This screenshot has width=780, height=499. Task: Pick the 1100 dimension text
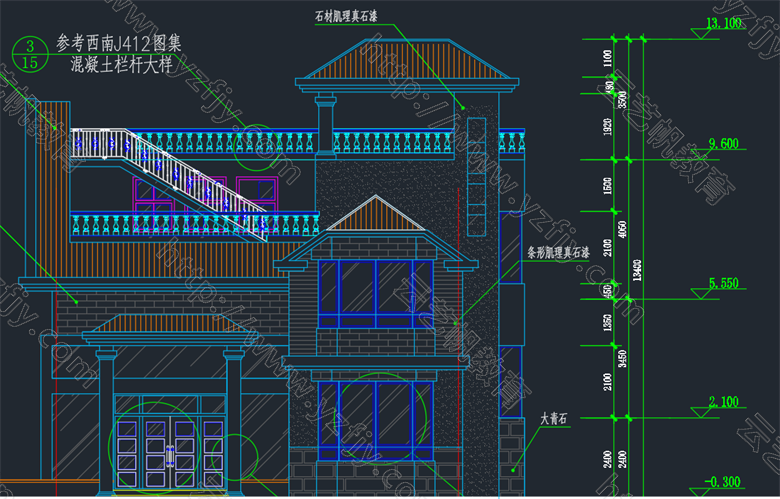(x=607, y=59)
